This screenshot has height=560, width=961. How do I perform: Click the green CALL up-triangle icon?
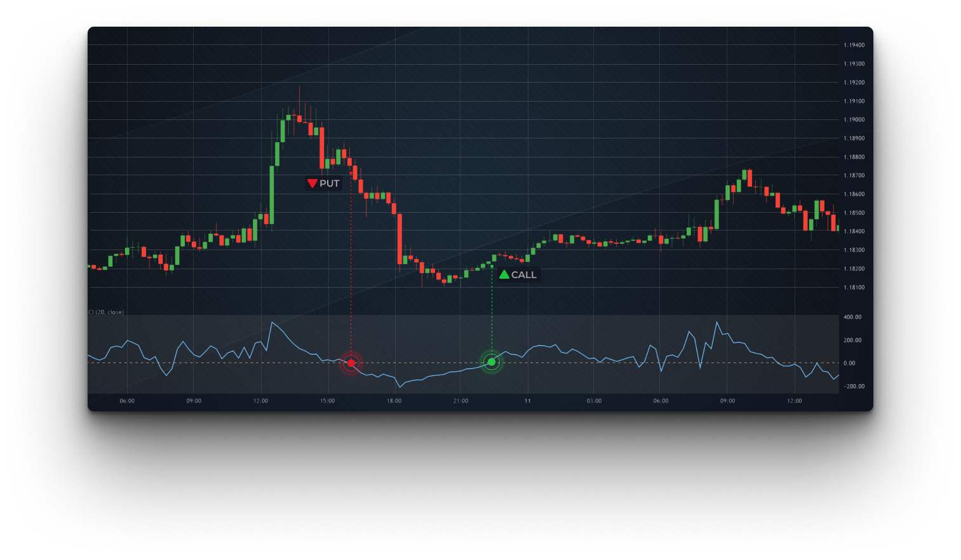click(504, 275)
